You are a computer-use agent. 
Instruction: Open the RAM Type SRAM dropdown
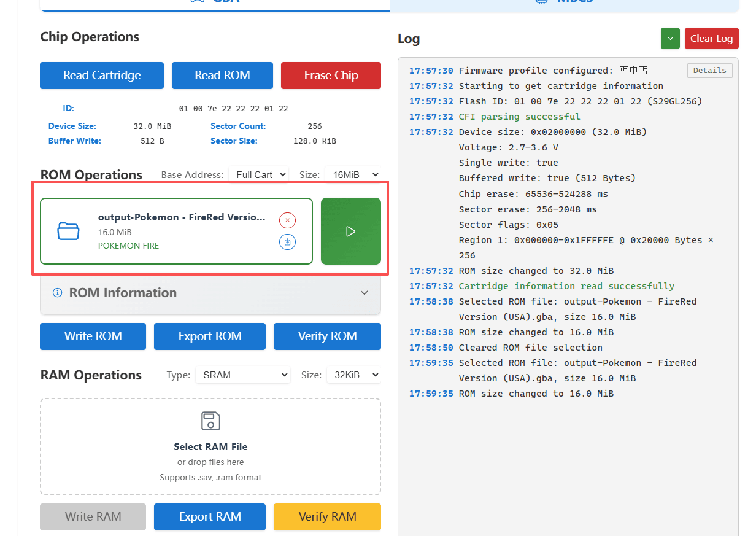click(243, 375)
